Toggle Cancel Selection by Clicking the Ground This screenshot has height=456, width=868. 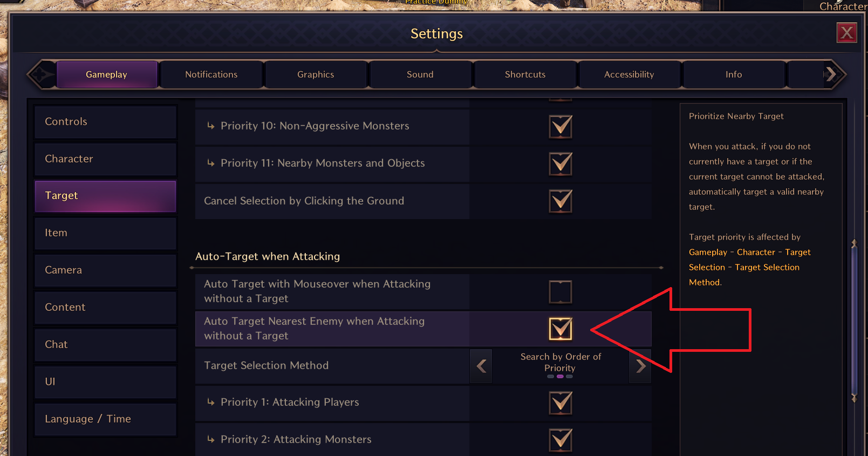(560, 201)
